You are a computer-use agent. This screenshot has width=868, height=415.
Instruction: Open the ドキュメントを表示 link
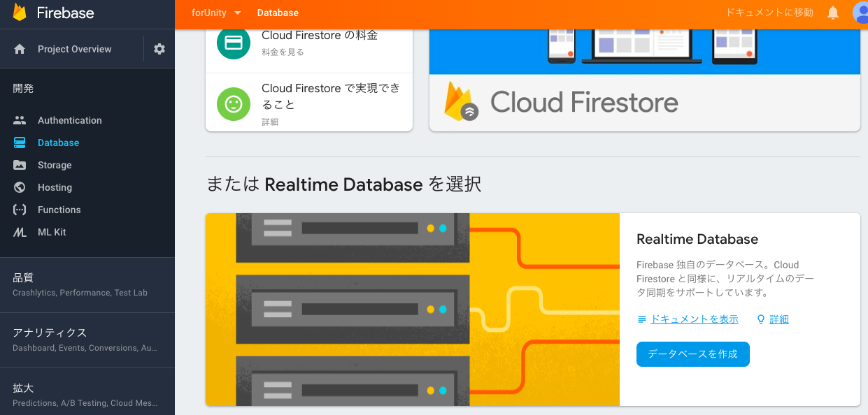(694, 319)
